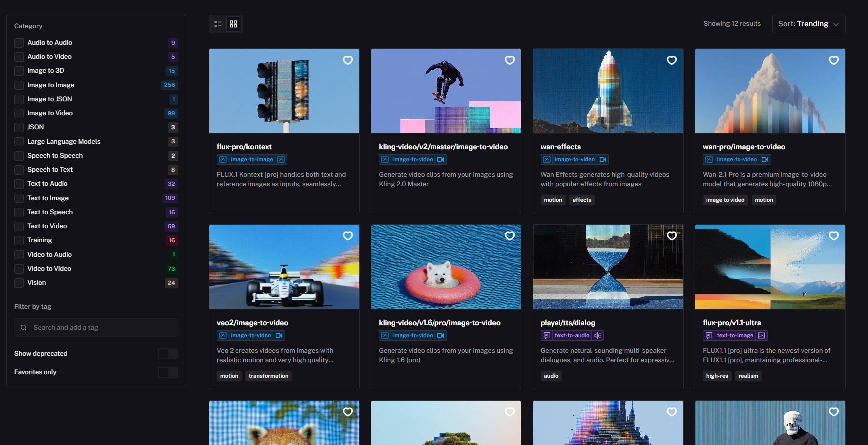Favorite the wan-effects model card
This screenshot has width=868, height=445.
click(x=672, y=60)
